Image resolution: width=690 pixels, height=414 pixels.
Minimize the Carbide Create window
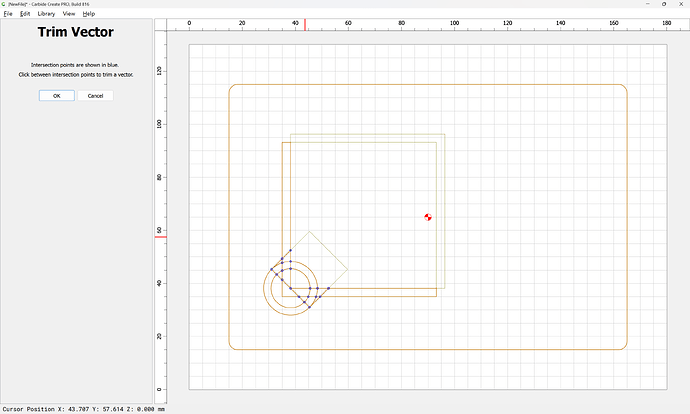tap(648, 4)
